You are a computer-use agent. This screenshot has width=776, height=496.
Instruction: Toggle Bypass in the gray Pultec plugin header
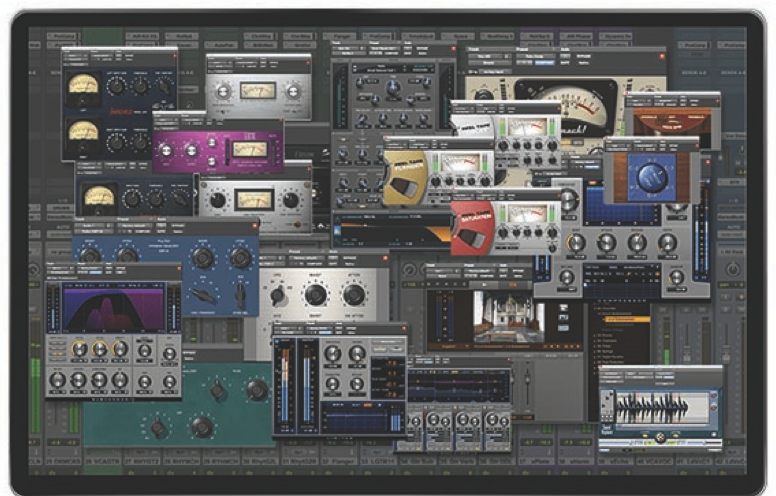(349, 258)
